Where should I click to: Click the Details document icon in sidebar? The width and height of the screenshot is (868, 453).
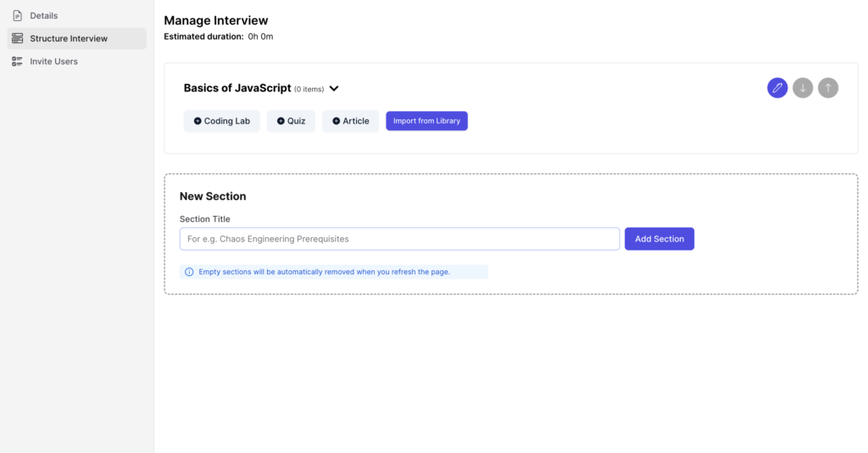[x=17, y=15]
